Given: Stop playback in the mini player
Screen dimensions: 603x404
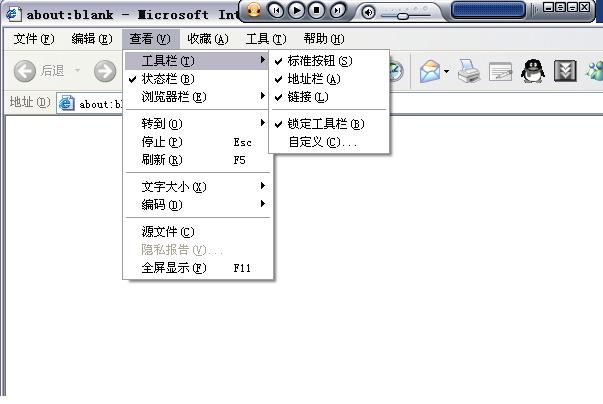Looking at the screenshot, I should pyautogui.click(x=317, y=10).
